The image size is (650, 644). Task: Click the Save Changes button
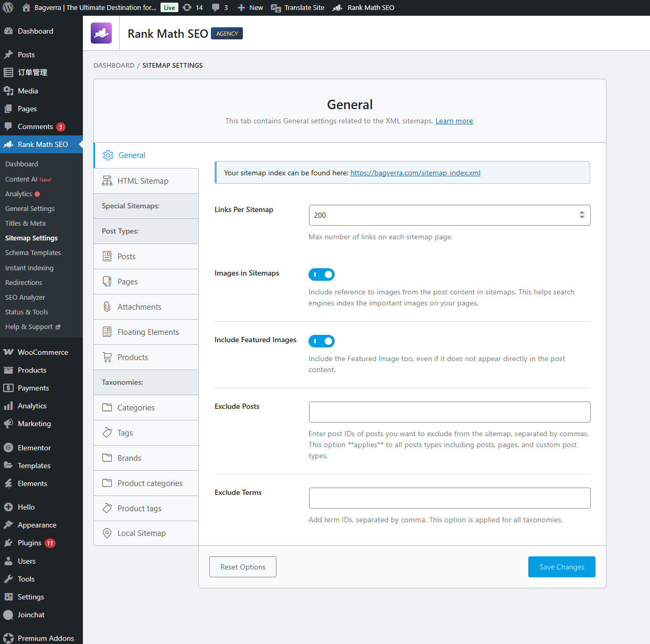coord(561,567)
